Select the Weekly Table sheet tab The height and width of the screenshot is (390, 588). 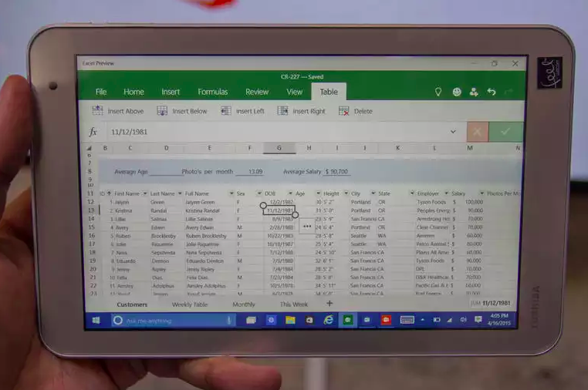point(190,304)
